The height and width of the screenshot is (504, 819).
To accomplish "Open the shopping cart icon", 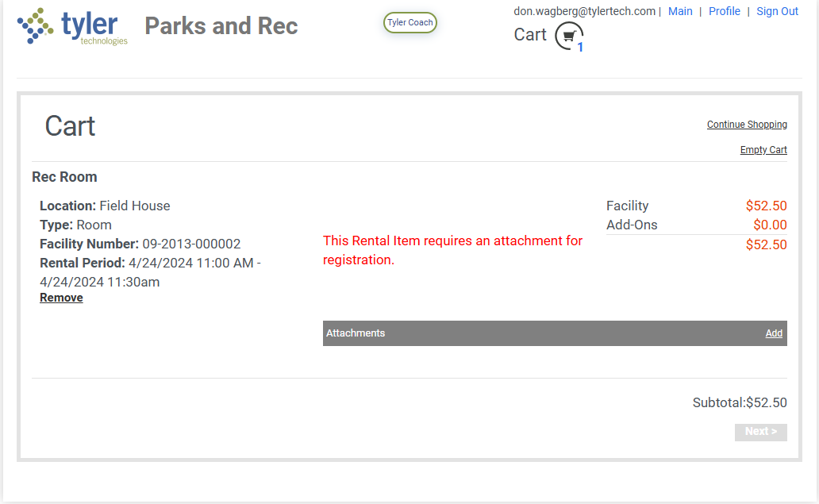I will click(568, 36).
